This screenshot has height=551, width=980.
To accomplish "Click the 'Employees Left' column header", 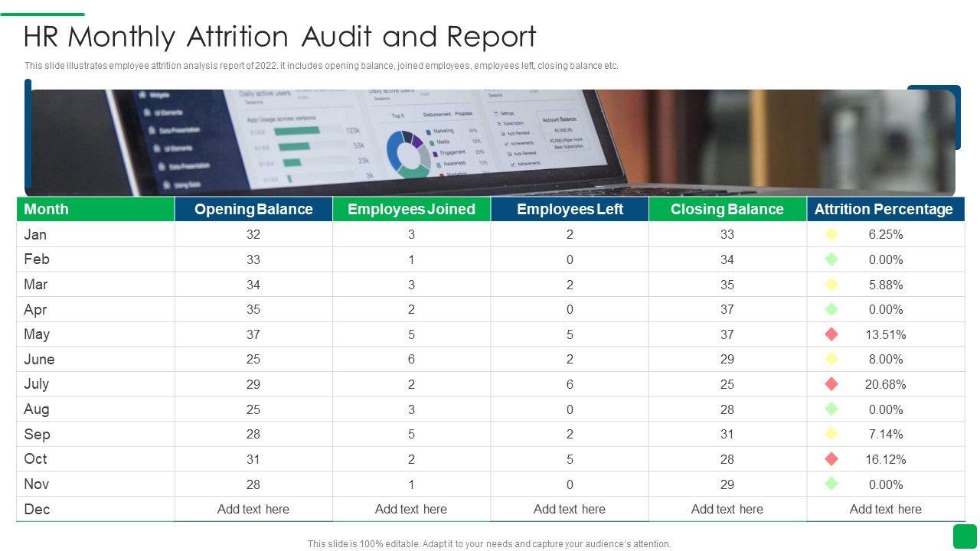I will (x=570, y=209).
